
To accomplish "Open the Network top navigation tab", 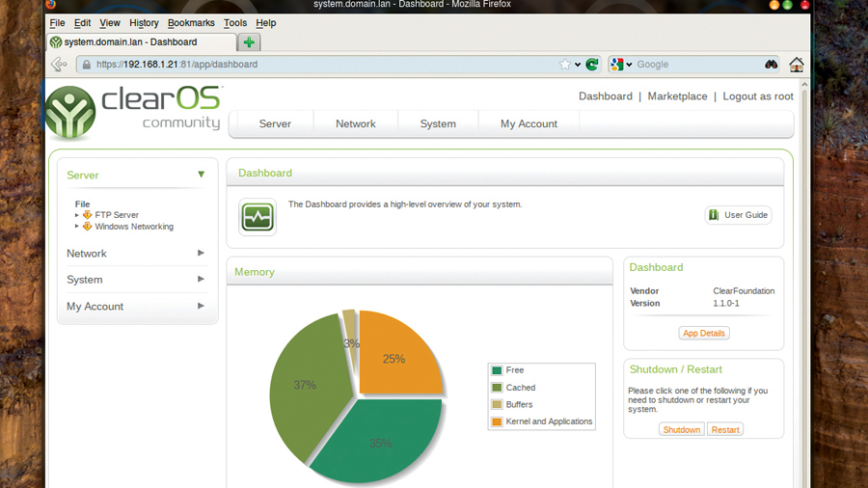I will click(x=355, y=124).
